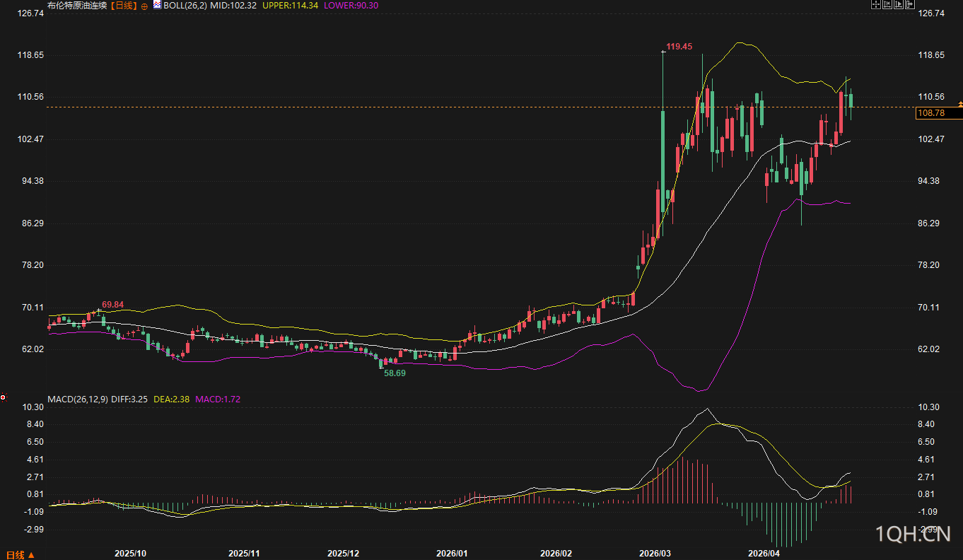Click the play-forward axis icon
Viewport: 963px width, 560px height.
(899, 4)
